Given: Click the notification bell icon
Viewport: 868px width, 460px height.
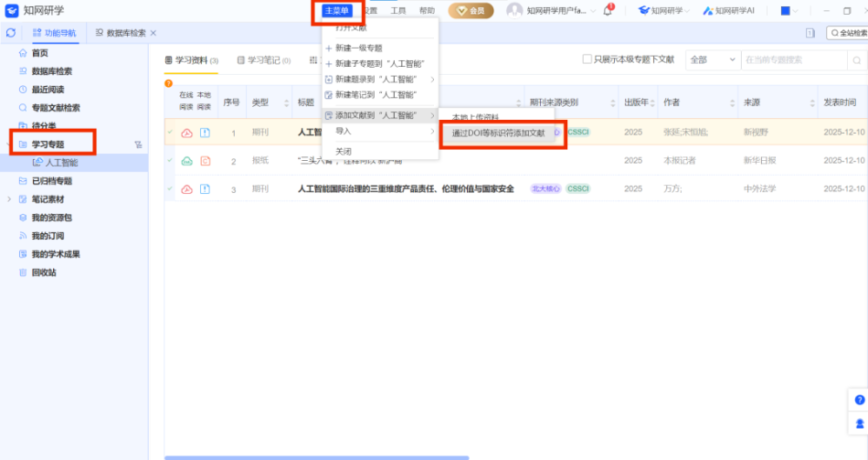Looking at the screenshot, I should 608,11.
